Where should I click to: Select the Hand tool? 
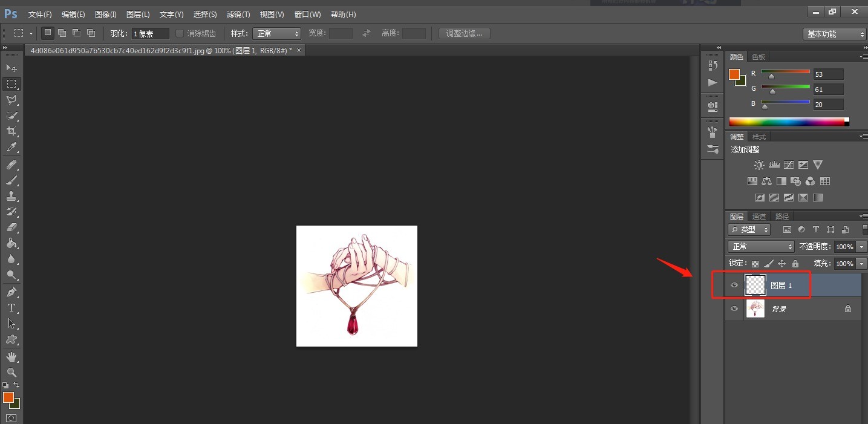tap(11, 357)
